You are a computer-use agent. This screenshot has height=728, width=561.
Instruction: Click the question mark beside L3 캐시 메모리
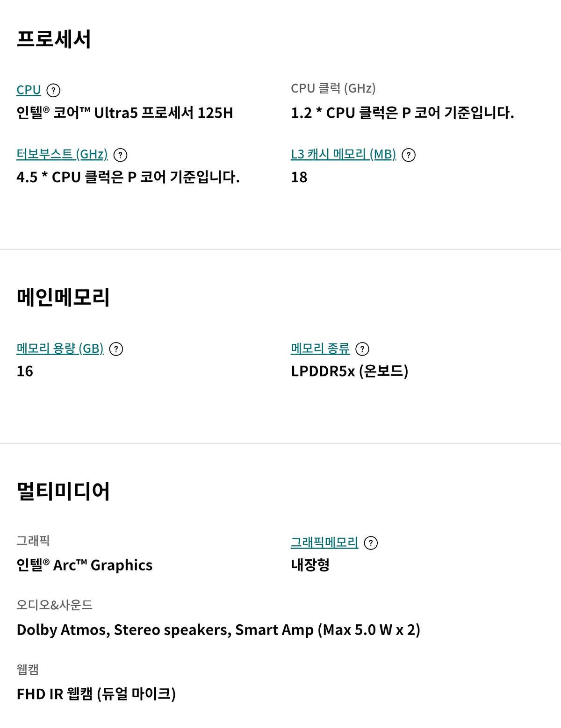[409, 155]
